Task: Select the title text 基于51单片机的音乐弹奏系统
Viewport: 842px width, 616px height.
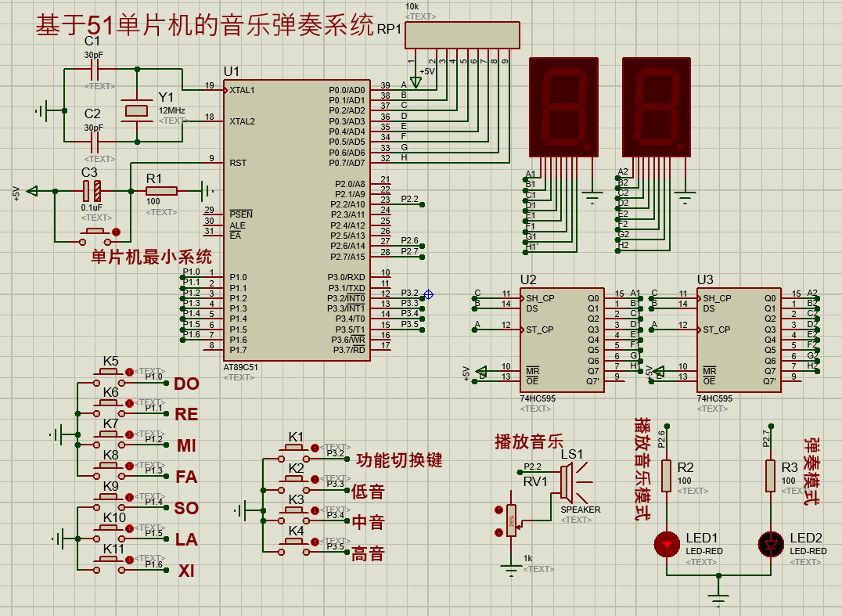Action: click(x=204, y=25)
